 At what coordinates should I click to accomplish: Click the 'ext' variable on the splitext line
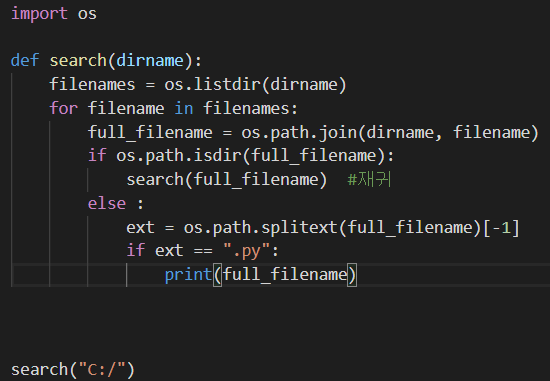coord(140,227)
